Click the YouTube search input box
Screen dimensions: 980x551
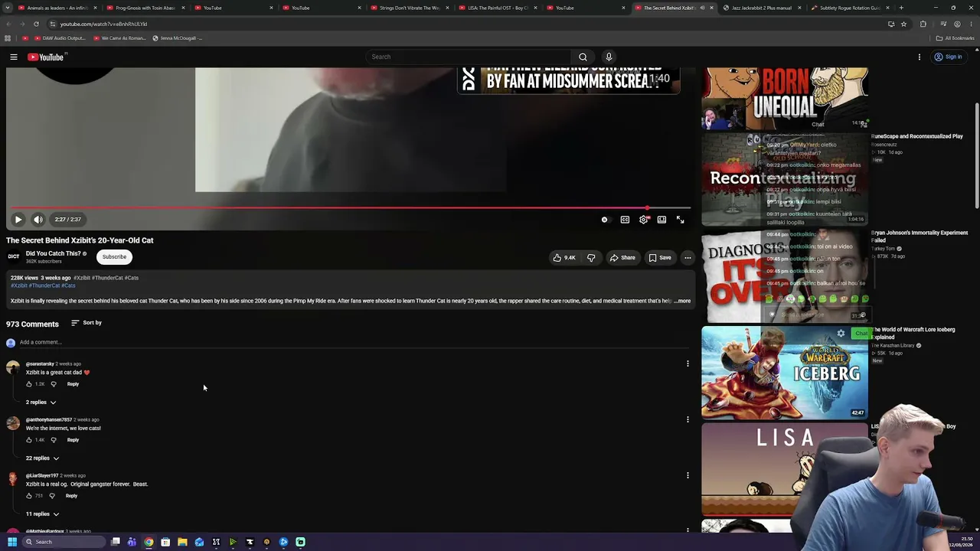pos(468,57)
